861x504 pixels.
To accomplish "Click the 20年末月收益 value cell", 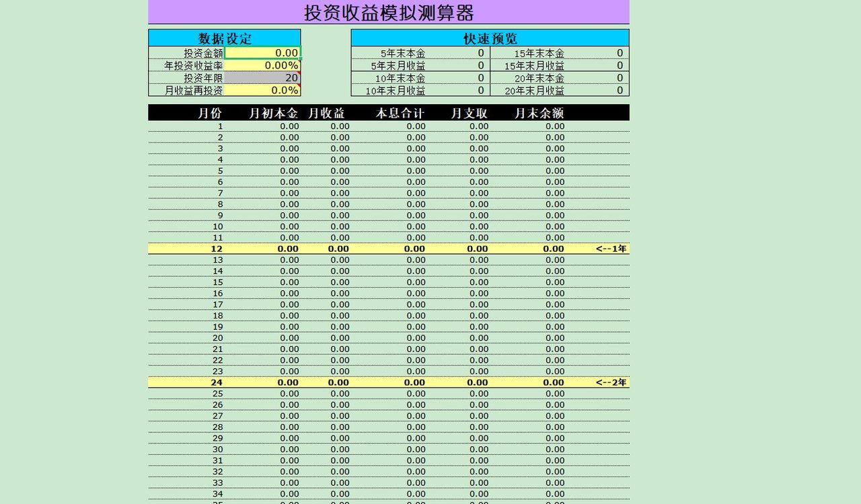I will click(x=619, y=90).
